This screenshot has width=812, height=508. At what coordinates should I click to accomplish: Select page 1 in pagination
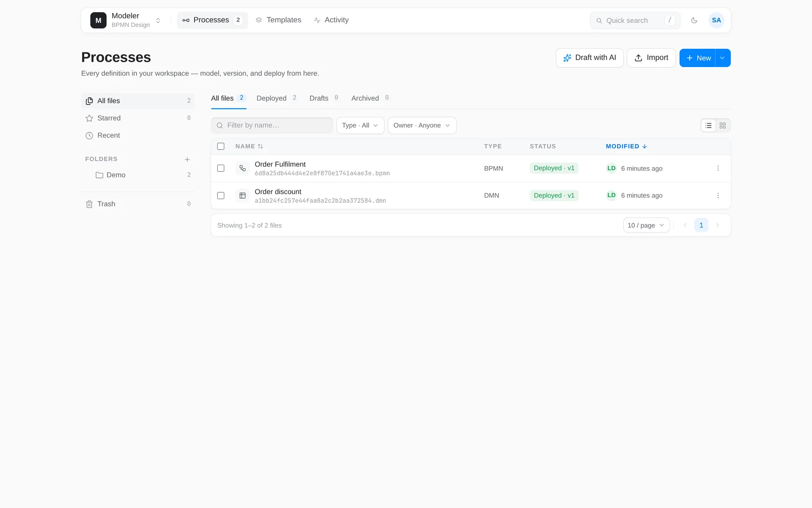click(x=701, y=225)
